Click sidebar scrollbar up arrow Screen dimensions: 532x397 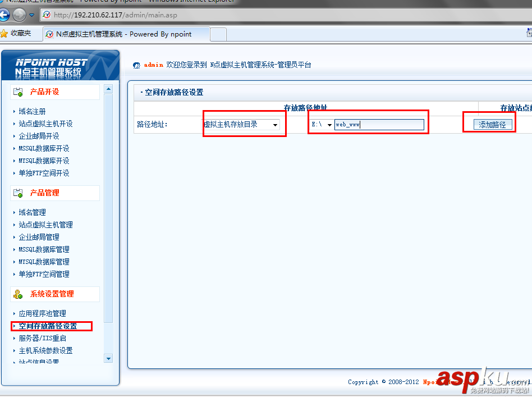coord(108,89)
